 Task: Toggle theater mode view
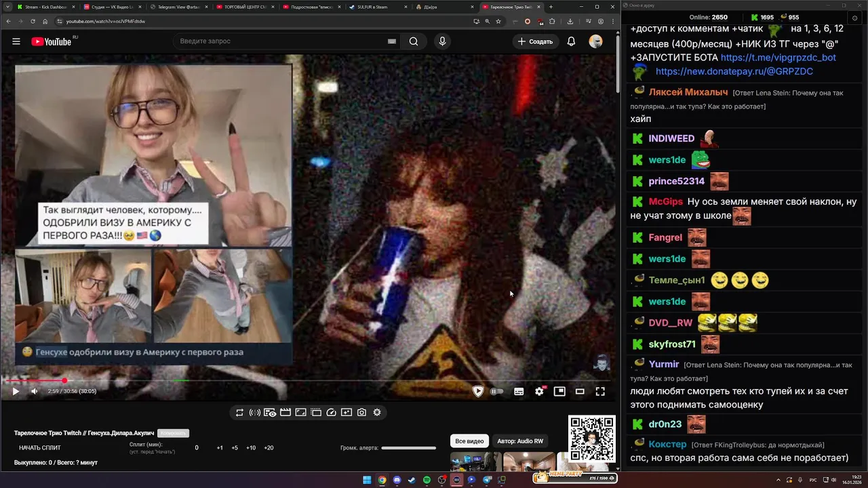(580, 391)
